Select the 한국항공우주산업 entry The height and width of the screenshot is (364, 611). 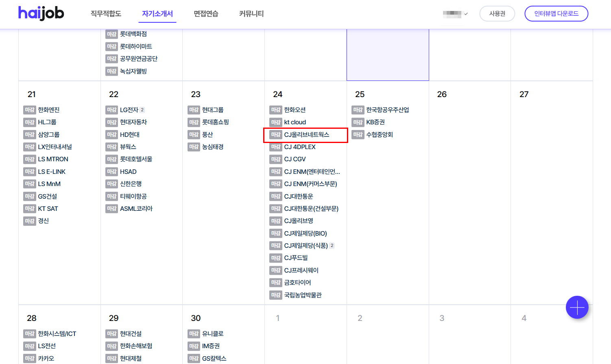(387, 110)
